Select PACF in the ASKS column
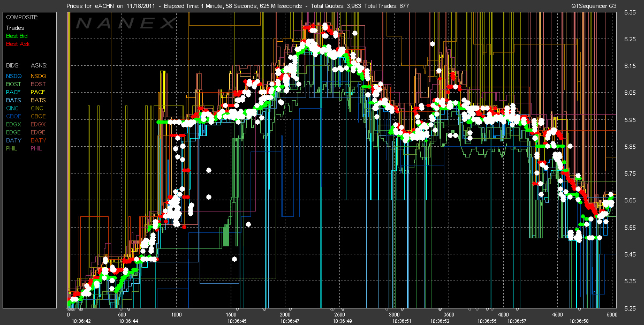The height and width of the screenshot is (325, 644). coord(39,92)
